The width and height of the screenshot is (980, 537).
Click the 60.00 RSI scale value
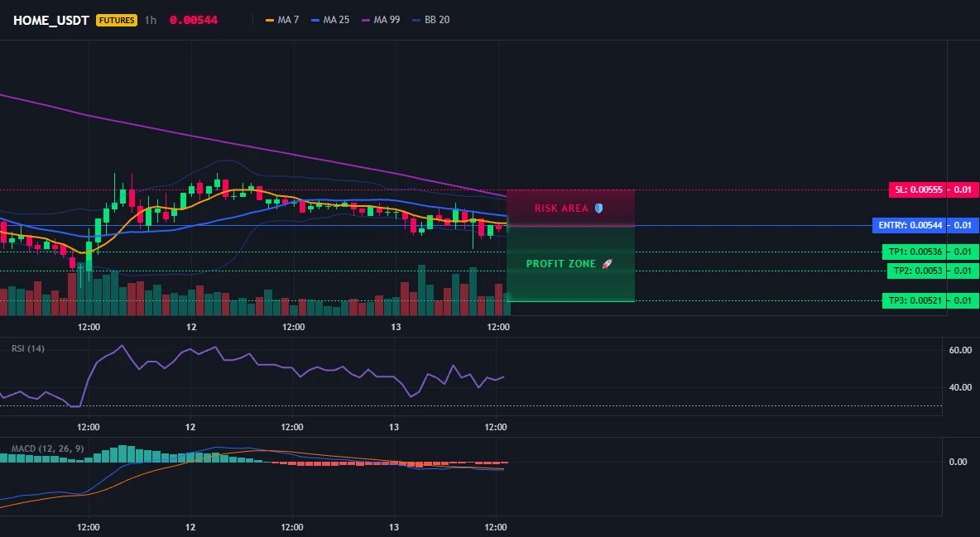click(x=961, y=350)
